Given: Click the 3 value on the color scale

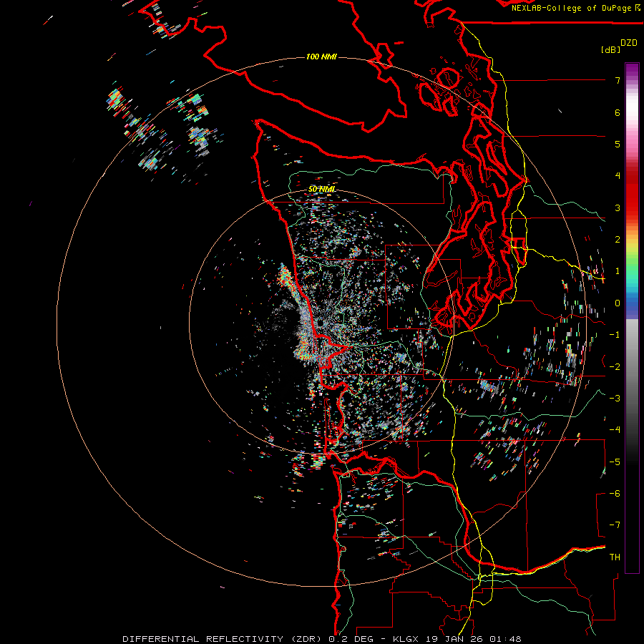Looking at the screenshot, I should pos(618,208).
